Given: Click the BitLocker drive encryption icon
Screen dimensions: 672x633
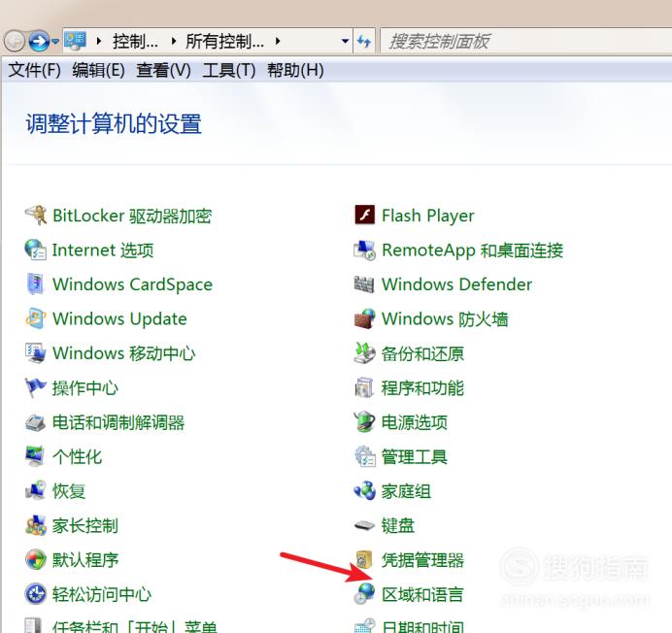Looking at the screenshot, I should 36,216.
